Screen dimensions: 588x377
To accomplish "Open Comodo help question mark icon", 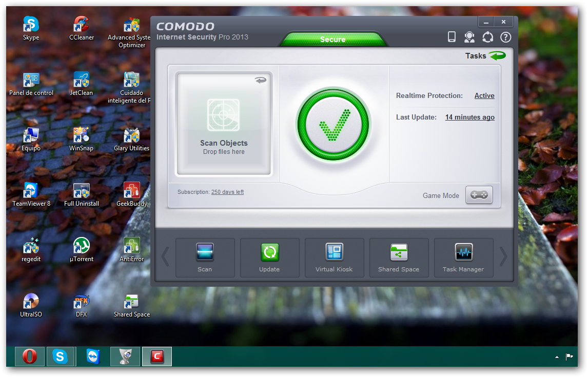I will click(x=505, y=37).
